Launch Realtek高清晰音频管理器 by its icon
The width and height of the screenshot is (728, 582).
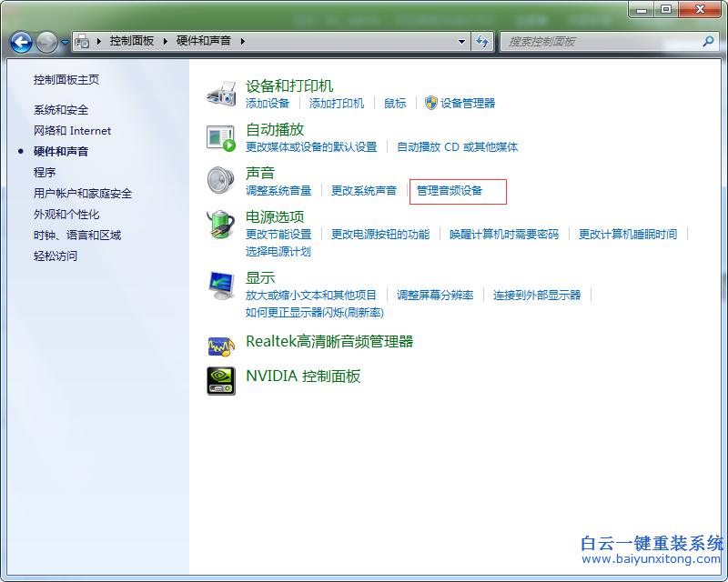(221, 345)
